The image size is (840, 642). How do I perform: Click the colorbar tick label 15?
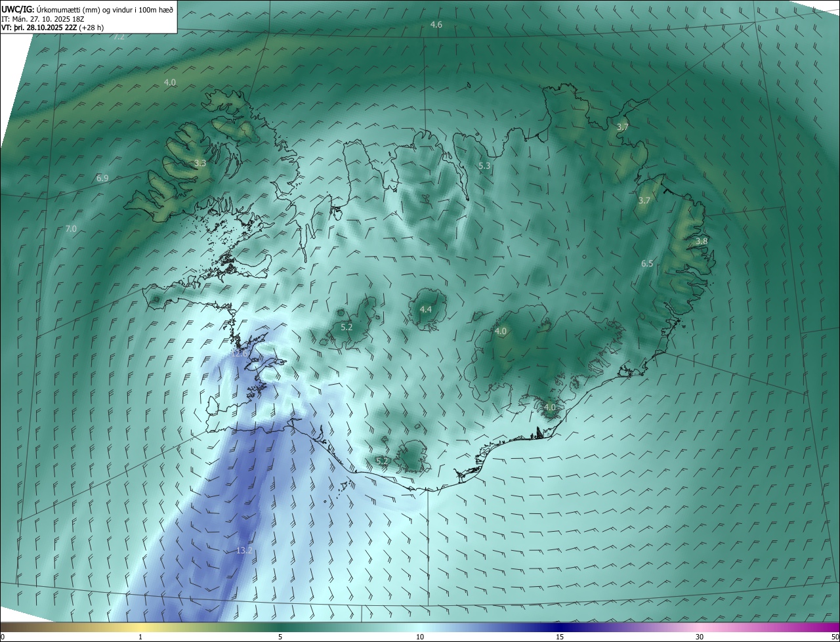[560, 637]
